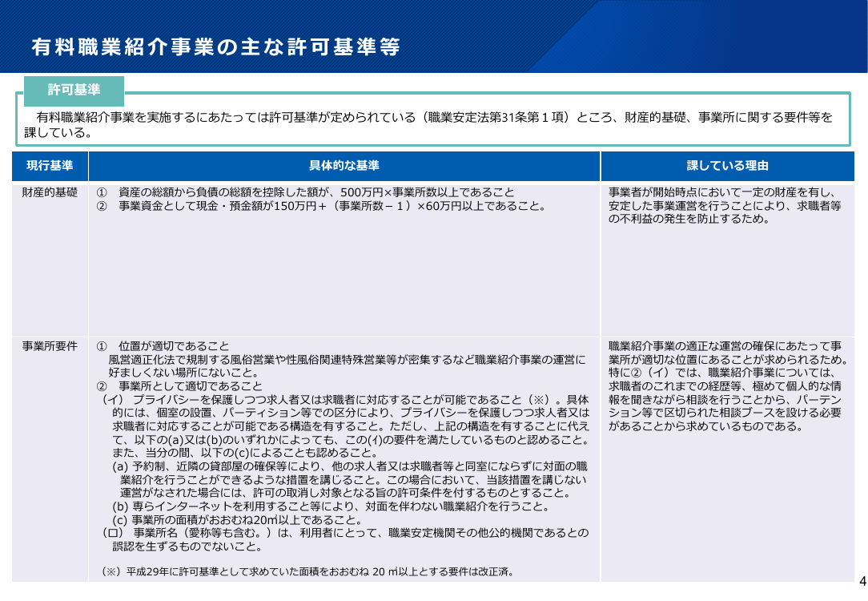
Task: Click the item ① 位置が適切であること
Action: pyautogui.click(x=163, y=346)
